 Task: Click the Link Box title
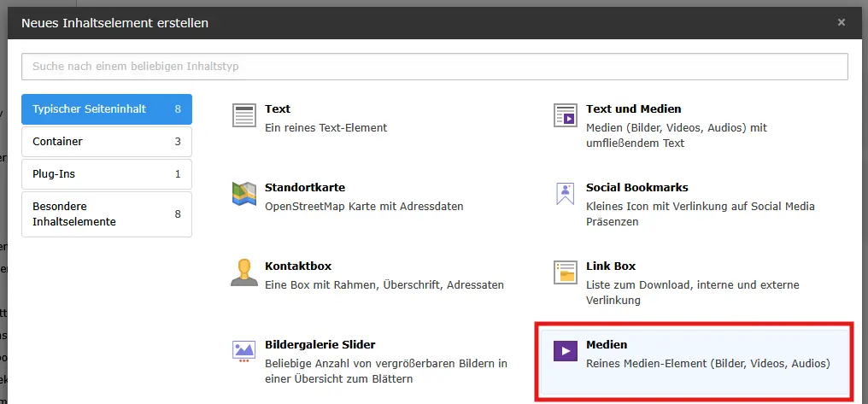610,266
